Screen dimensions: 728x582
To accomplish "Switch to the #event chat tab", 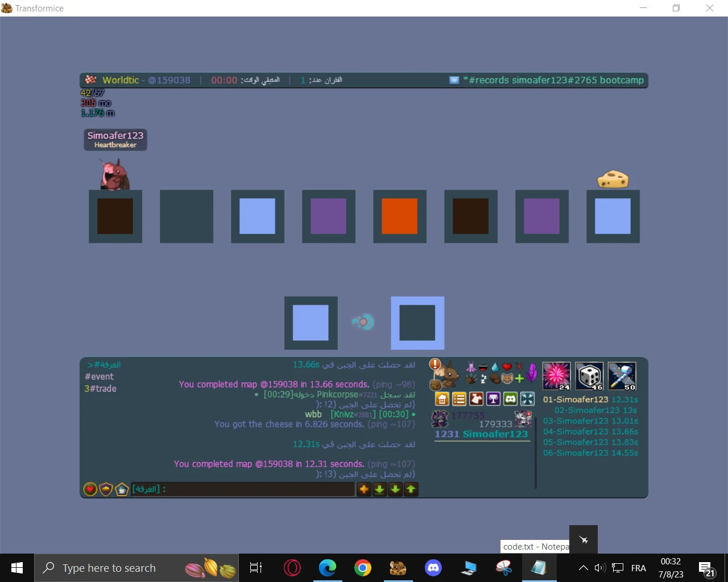I will click(99, 377).
